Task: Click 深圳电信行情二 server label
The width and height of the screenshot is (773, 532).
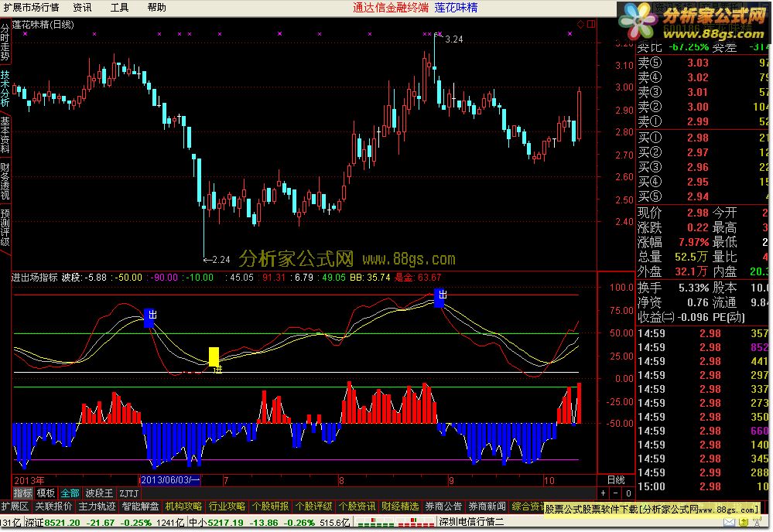Action: tap(471, 522)
